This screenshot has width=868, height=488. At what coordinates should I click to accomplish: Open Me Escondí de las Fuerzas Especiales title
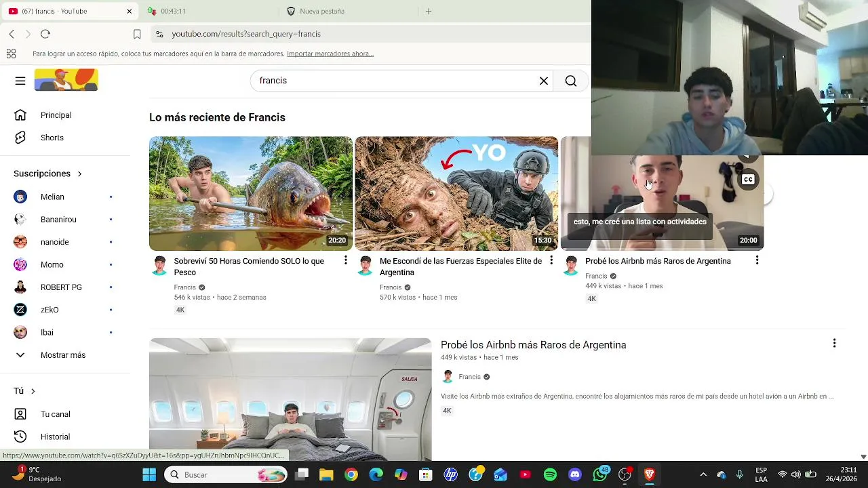[460, 266]
